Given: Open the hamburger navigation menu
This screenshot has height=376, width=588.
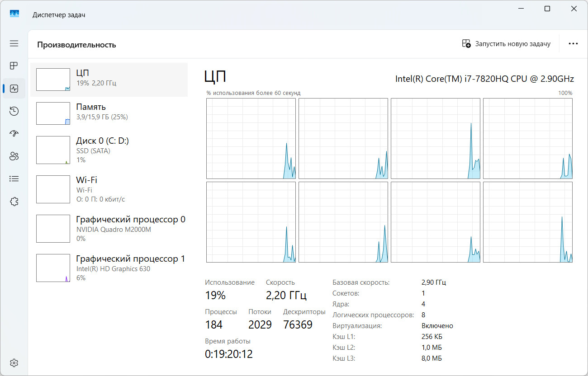Looking at the screenshot, I should click(x=14, y=43).
